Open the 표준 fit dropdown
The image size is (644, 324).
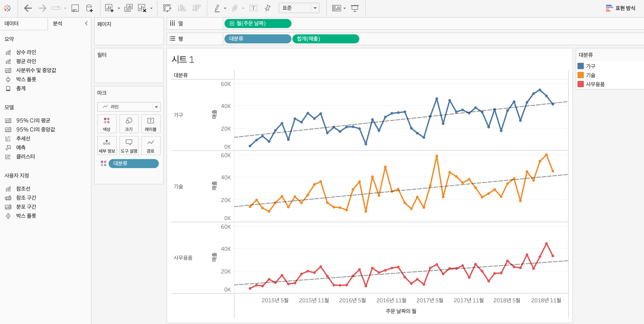(x=315, y=8)
